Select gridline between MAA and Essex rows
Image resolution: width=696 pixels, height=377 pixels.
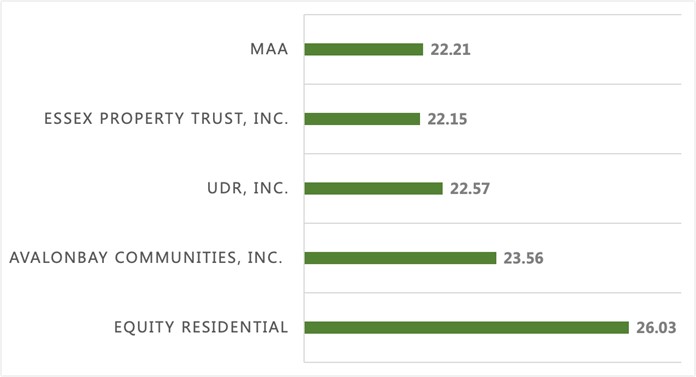coord(493,84)
